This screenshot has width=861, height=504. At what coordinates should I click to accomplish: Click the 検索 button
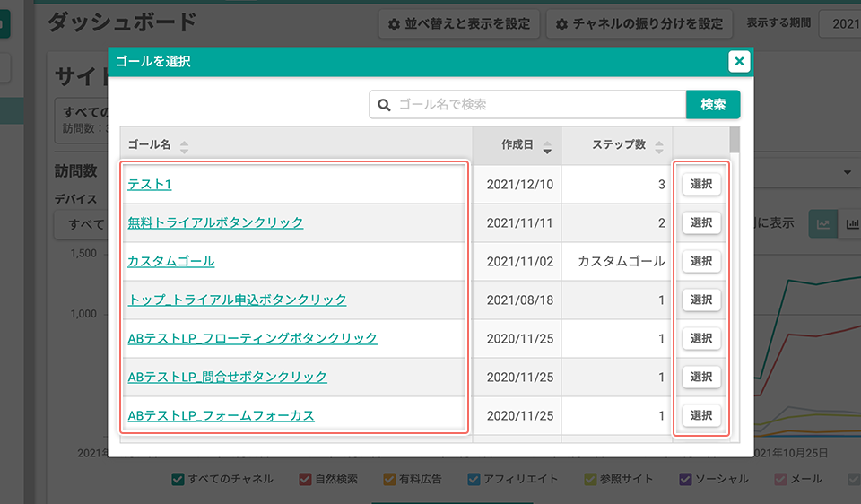coord(713,104)
